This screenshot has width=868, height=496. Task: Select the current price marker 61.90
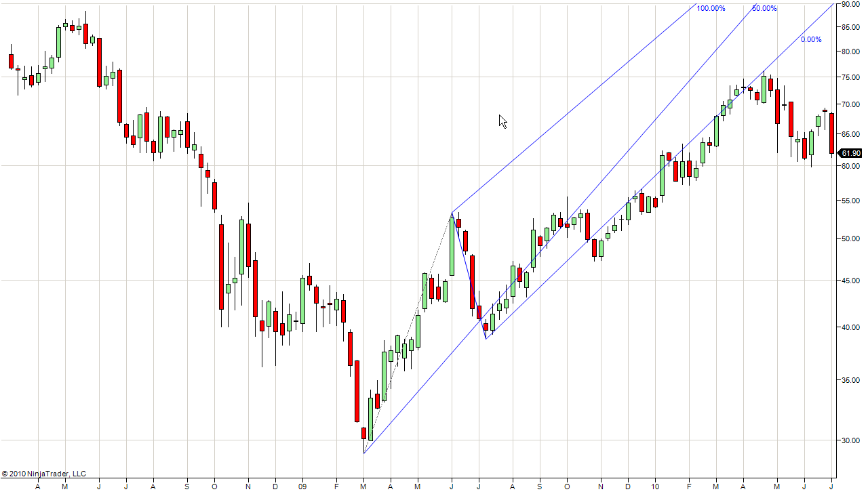(850, 154)
